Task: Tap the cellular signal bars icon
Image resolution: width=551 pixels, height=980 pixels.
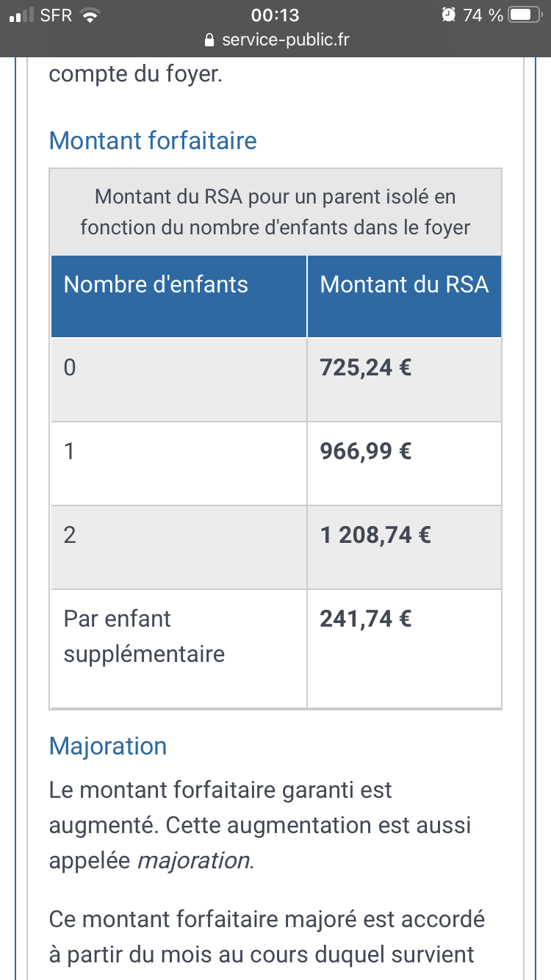Action: pyautogui.click(x=23, y=15)
